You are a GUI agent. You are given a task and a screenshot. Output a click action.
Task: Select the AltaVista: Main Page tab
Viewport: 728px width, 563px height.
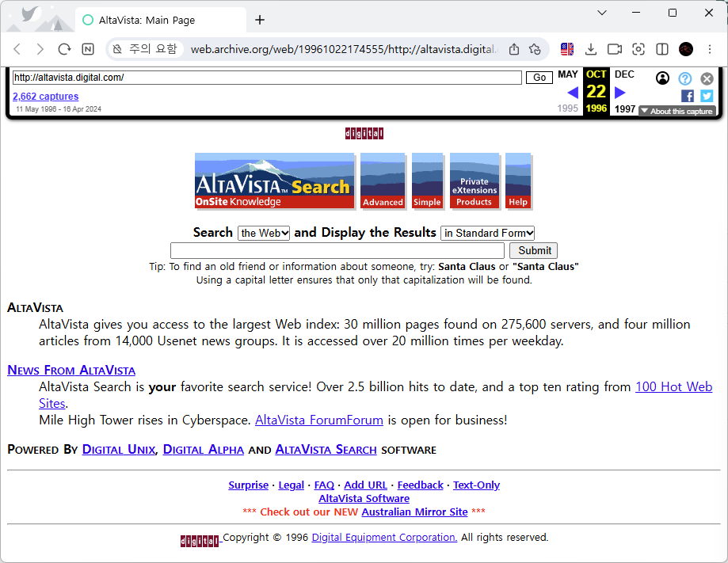point(160,20)
